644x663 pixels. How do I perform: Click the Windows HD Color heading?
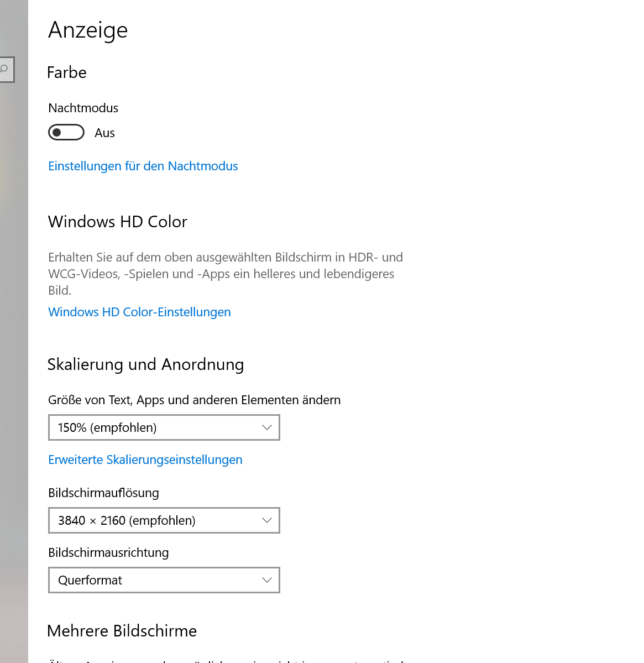coord(118,222)
